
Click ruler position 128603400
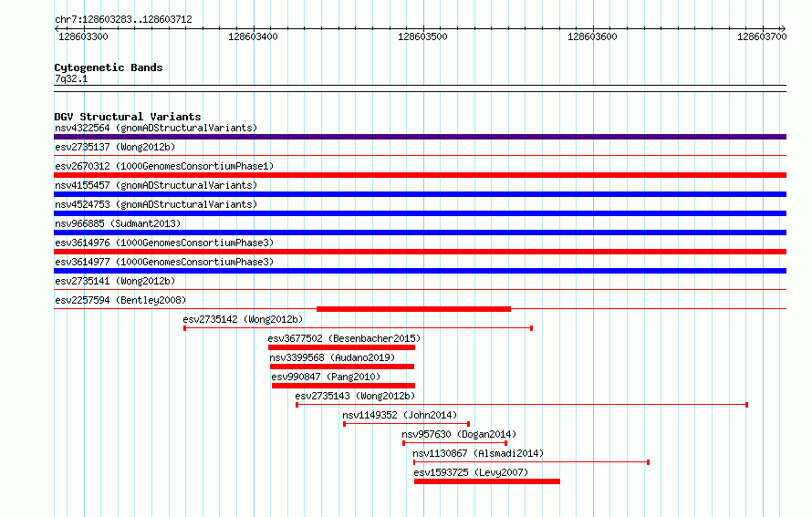253,36
